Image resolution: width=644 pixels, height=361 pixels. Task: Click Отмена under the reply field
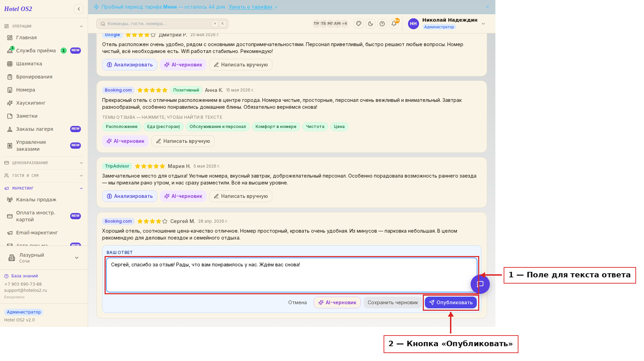pos(298,302)
